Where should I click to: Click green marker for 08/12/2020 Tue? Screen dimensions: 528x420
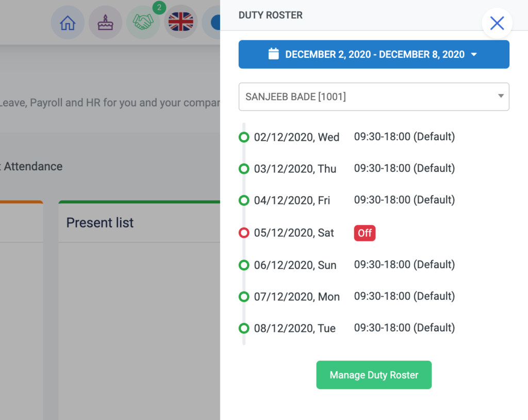point(244,328)
